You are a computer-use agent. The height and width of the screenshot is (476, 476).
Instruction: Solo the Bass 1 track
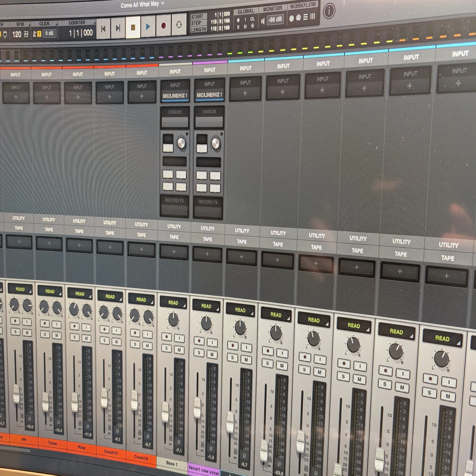(167, 348)
